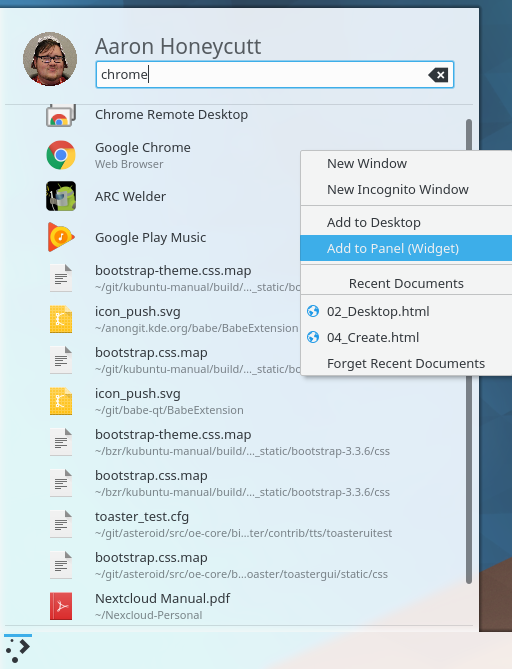Click icon of icon_push.svg in anongit.kde.org
Viewport: 512px width, 669px height.
click(x=61, y=319)
